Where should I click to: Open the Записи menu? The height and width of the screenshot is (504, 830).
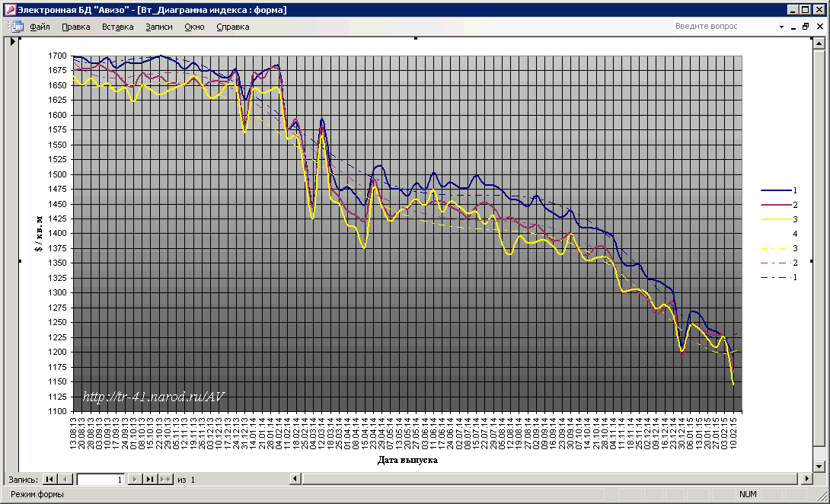(x=158, y=27)
